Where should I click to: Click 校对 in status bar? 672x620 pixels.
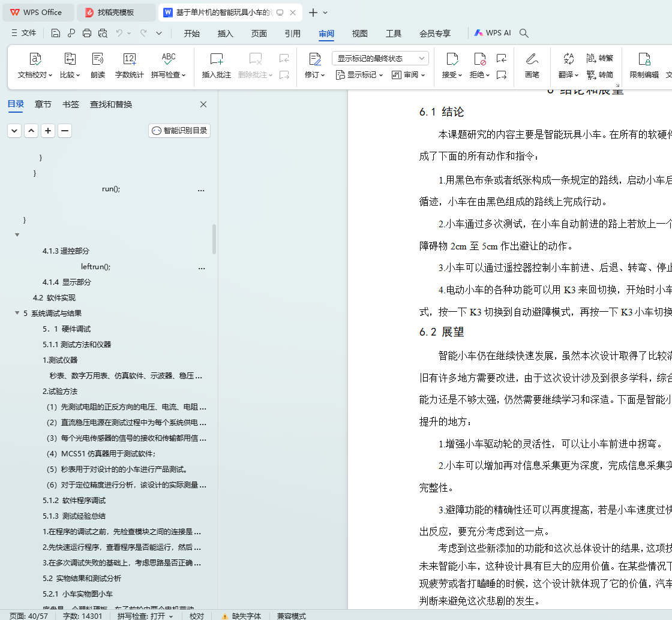(x=197, y=616)
